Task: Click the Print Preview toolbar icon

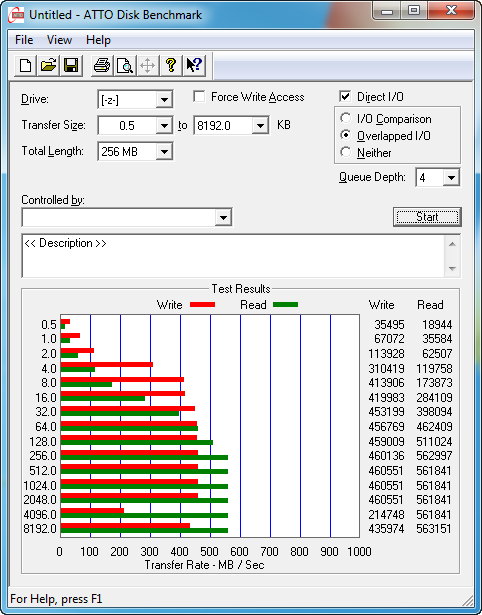Action: pyautogui.click(x=125, y=65)
